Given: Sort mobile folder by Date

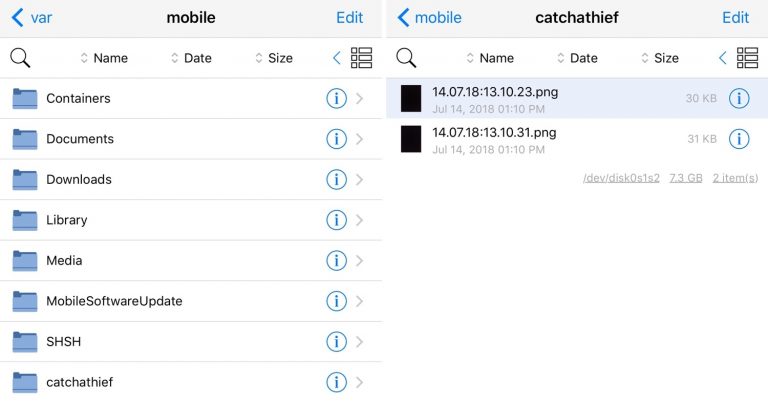Looking at the screenshot, I should tap(191, 58).
